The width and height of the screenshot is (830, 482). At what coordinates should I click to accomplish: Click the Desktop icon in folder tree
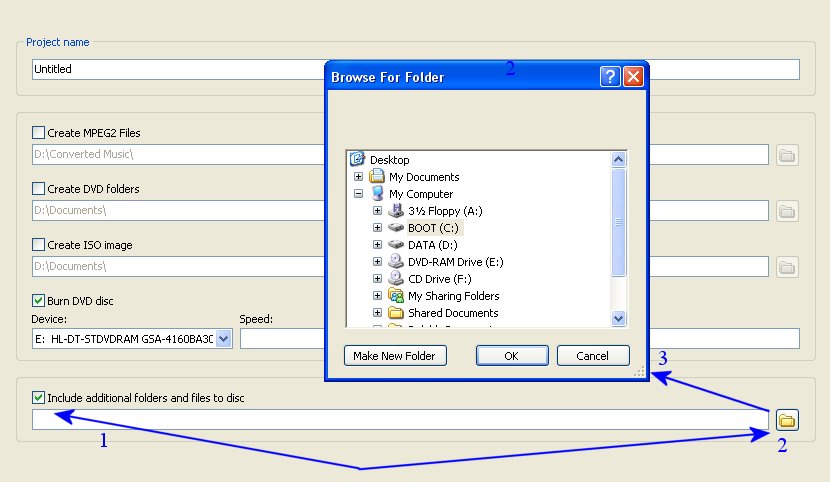(357, 159)
